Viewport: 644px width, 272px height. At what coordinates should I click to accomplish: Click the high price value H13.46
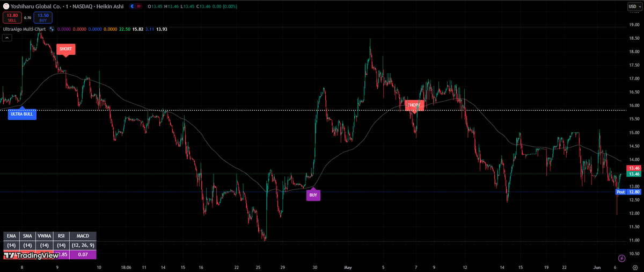(172, 6)
